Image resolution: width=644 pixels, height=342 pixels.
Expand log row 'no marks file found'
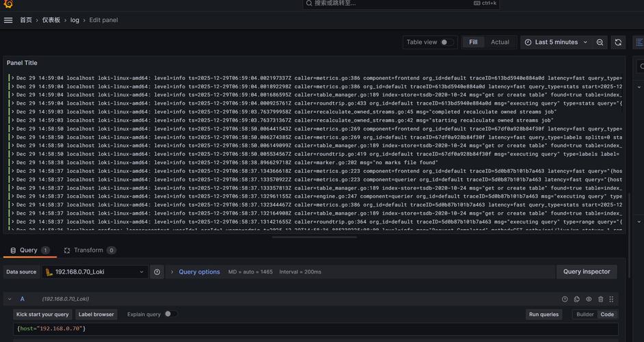13,163
